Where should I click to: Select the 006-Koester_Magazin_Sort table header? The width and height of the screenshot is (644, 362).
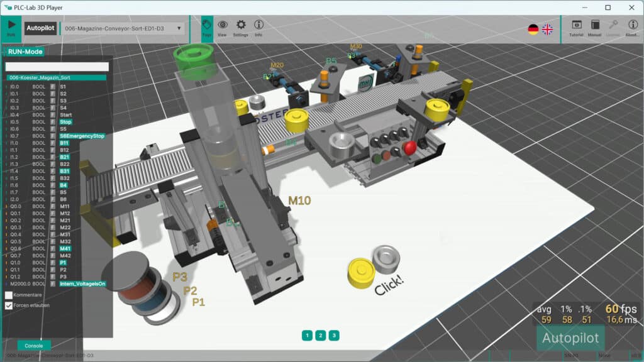(56, 77)
